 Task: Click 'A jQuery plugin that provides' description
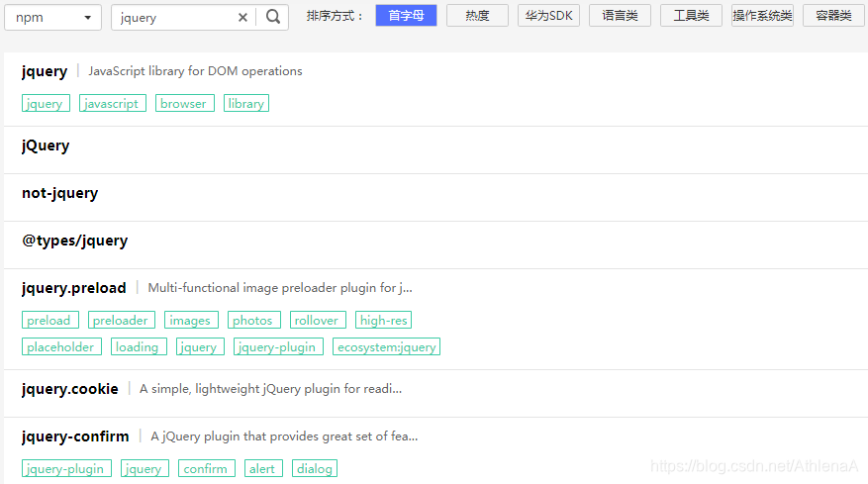point(284,436)
